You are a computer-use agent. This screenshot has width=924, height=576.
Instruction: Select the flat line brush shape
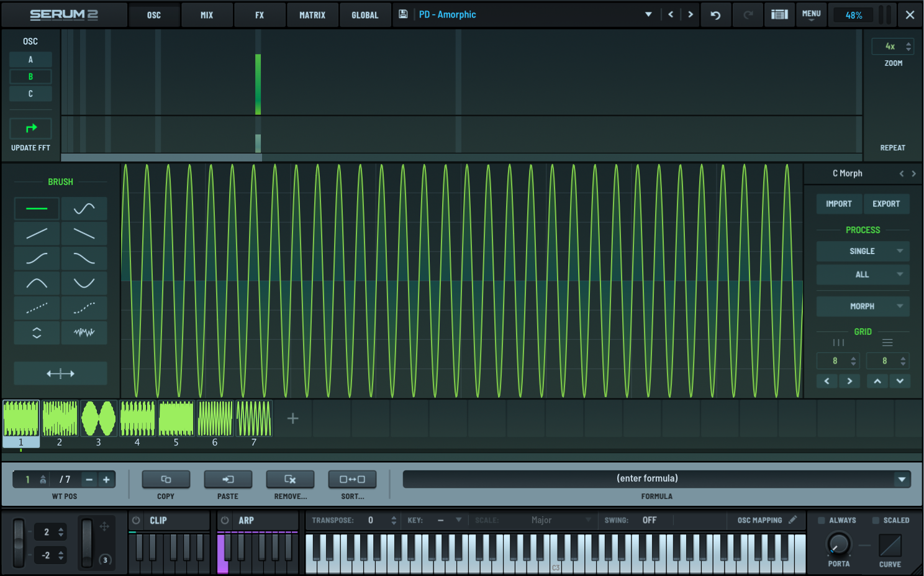(x=37, y=209)
